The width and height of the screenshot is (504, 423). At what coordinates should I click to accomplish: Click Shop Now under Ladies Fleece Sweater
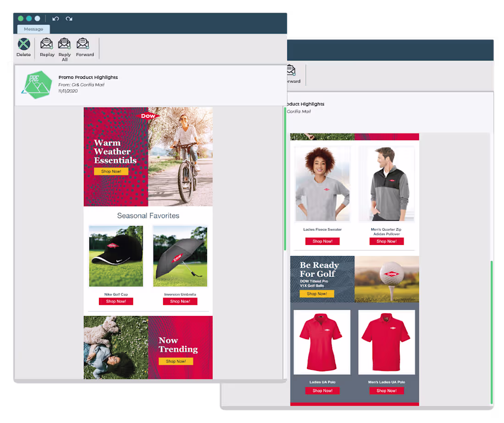tap(322, 241)
